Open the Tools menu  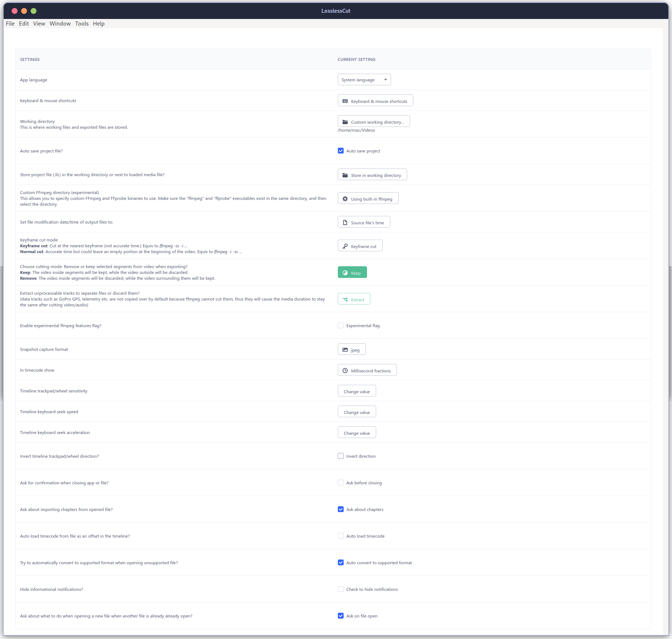(x=82, y=23)
